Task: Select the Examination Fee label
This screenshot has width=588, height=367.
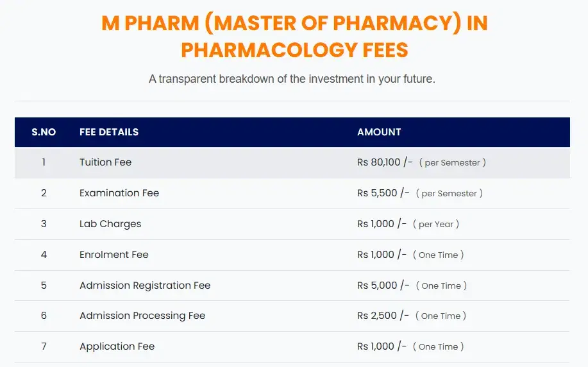Action: 119,193
